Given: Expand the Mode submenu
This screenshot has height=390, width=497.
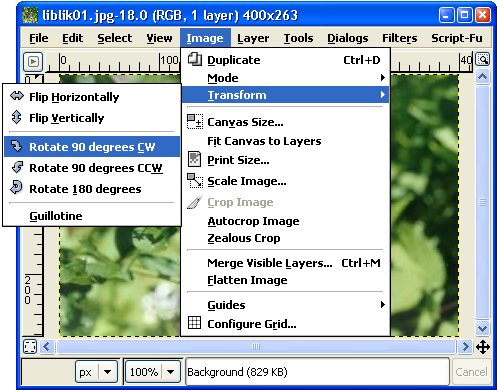Looking at the screenshot, I should click(285, 78).
